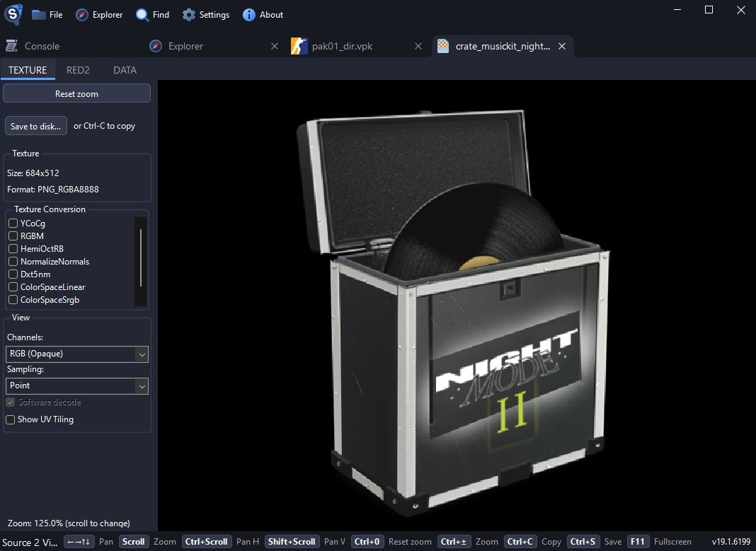This screenshot has height=551, width=756.
Task: Click the About info icon
Action: [248, 15]
